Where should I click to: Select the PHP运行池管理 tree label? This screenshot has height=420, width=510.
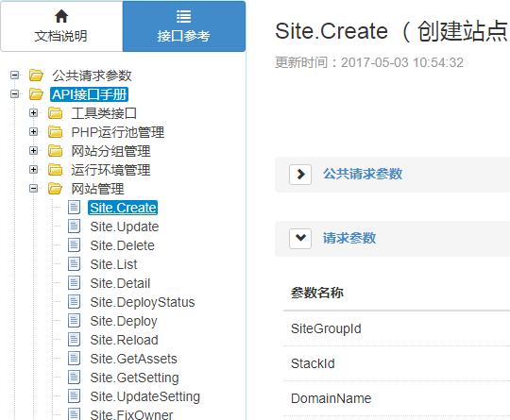pos(118,132)
